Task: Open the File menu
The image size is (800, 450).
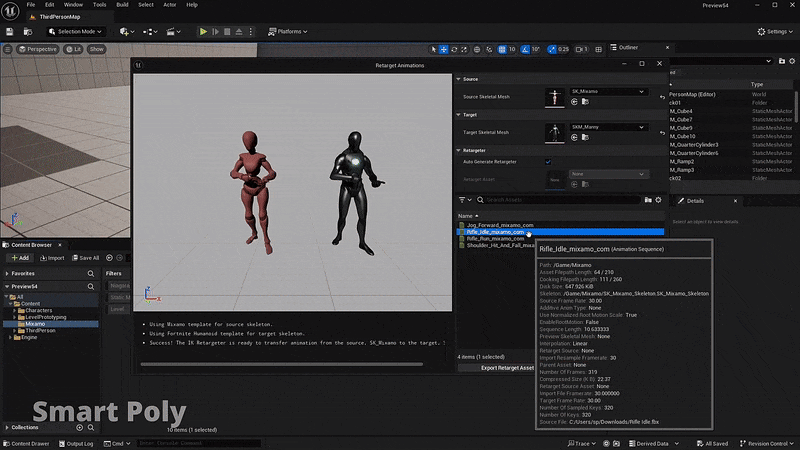Action: coord(31,5)
